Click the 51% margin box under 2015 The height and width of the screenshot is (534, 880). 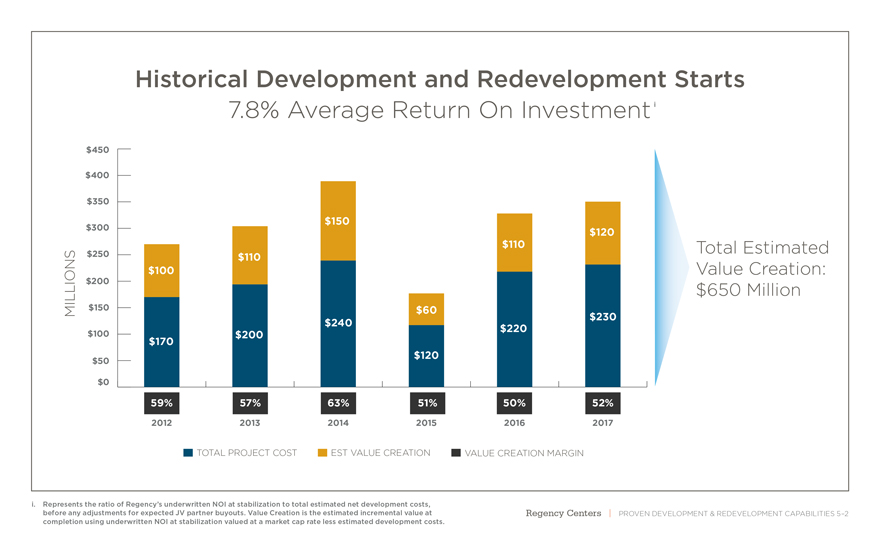click(426, 403)
